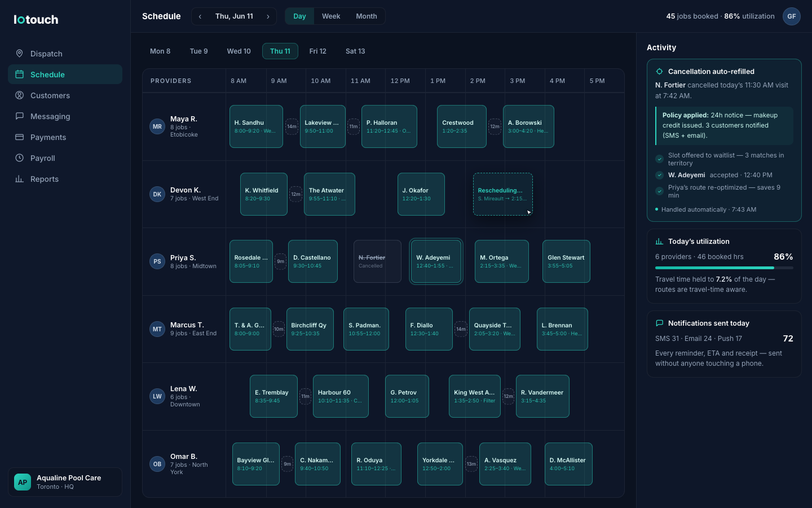Click the check icon beside W. Adeyemi accepted
The width and height of the screenshot is (812, 508).
tap(659, 175)
